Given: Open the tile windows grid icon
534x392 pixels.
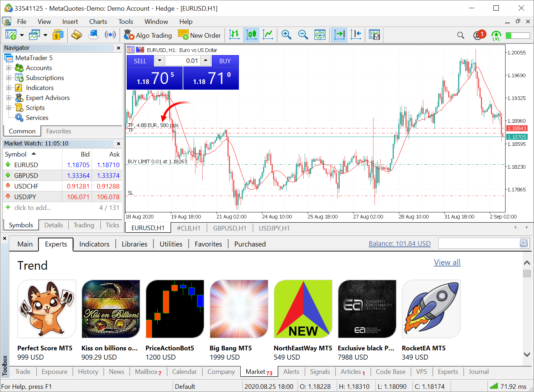Looking at the screenshot, I should pyautogui.click(x=320, y=35).
